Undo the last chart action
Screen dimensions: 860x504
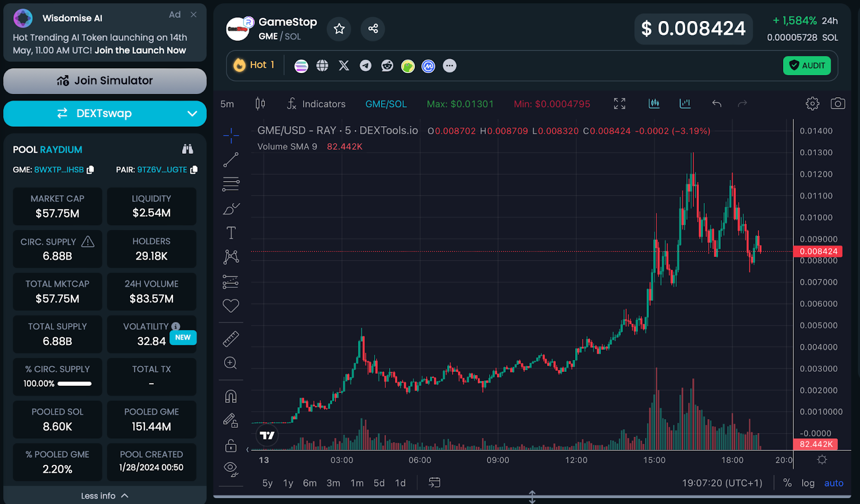(x=716, y=104)
